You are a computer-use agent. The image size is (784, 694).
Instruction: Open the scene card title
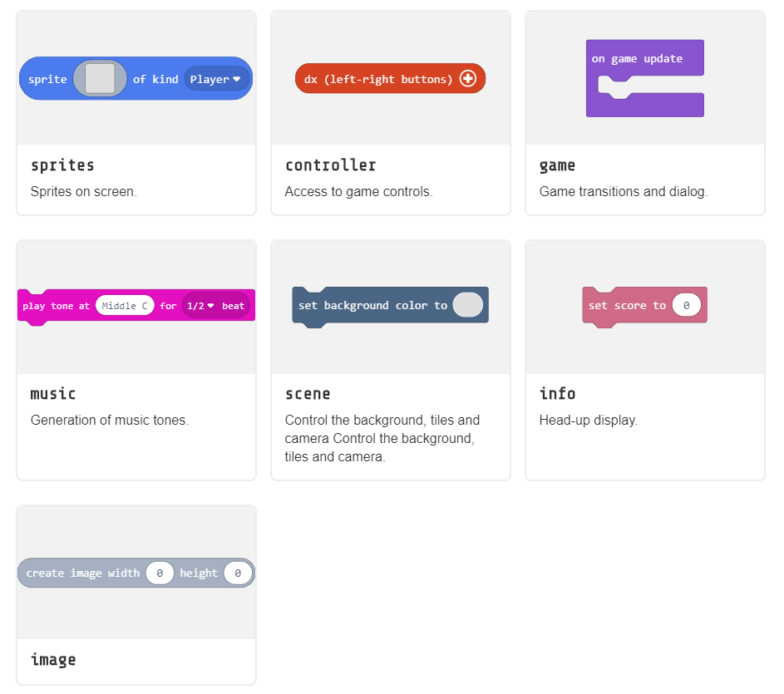tap(308, 394)
